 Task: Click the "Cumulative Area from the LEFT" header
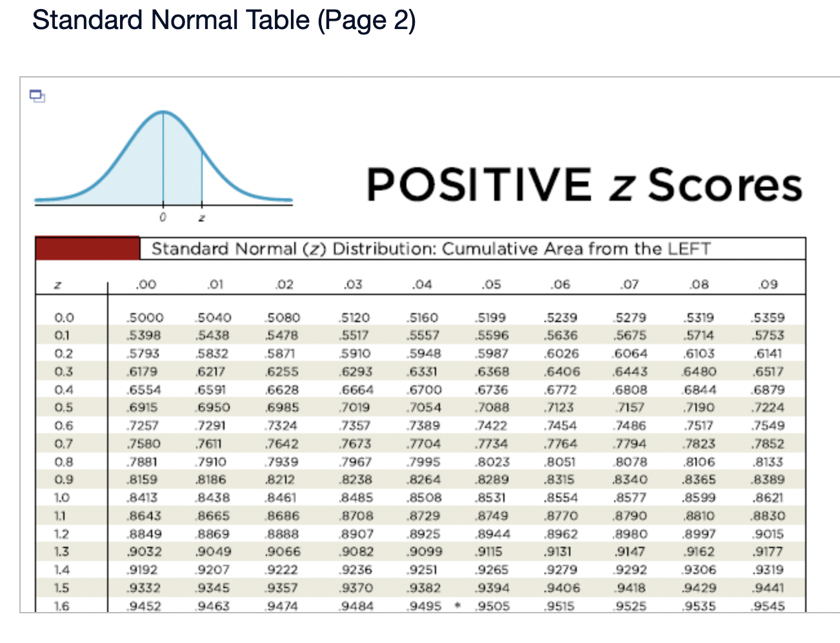pos(473,249)
